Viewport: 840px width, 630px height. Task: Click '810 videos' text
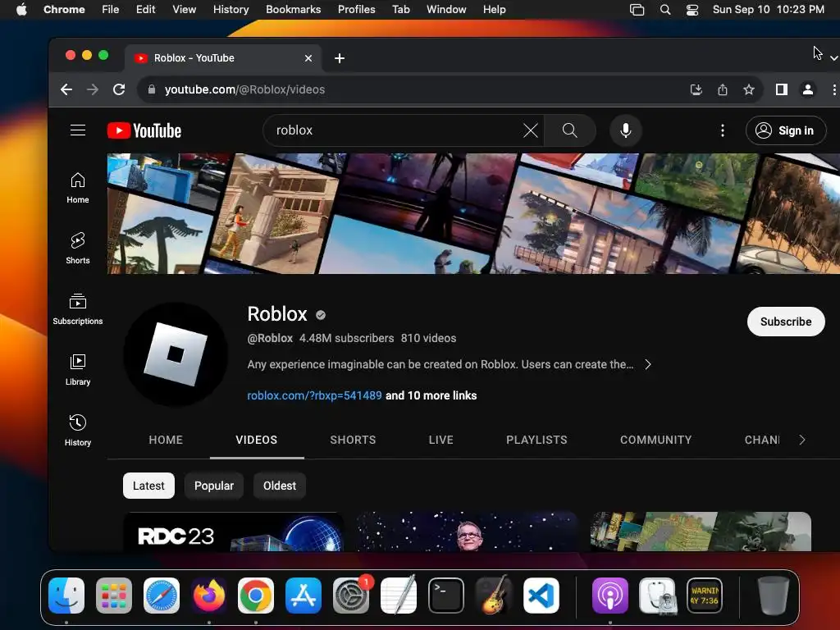click(428, 338)
